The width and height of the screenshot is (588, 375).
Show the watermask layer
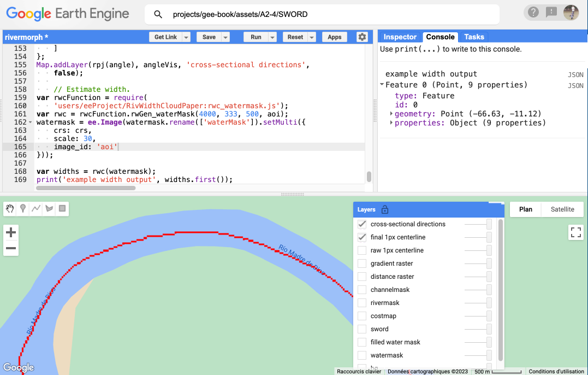coord(362,355)
